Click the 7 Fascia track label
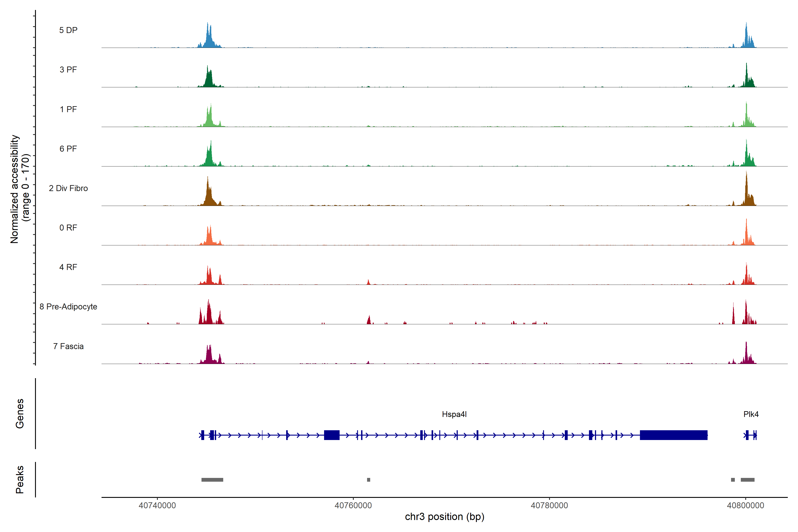Screen dimensions: 798x532 point(68,346)
